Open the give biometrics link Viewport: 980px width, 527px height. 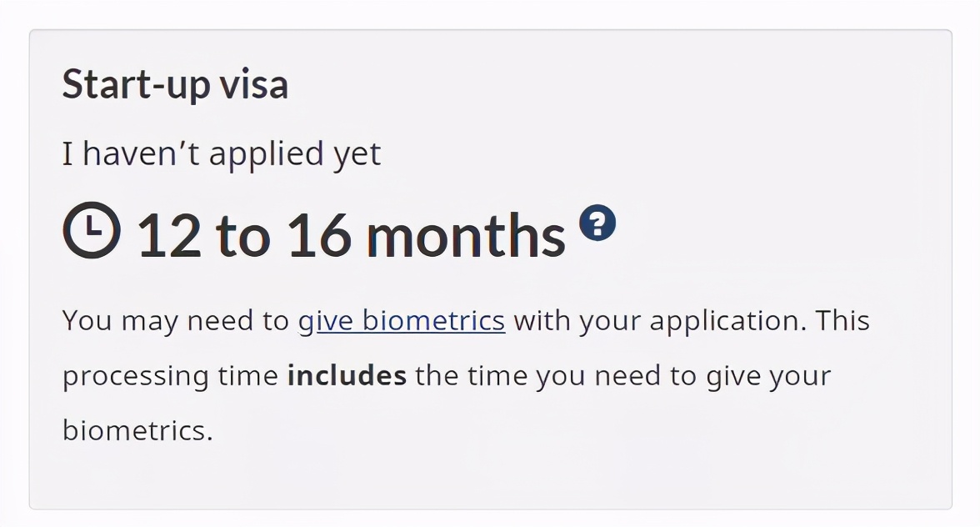402,321
